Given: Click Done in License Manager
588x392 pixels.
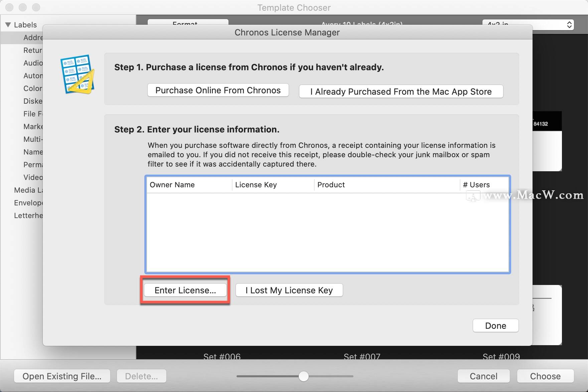Looking at the screenshot, I should pos(495,326).
